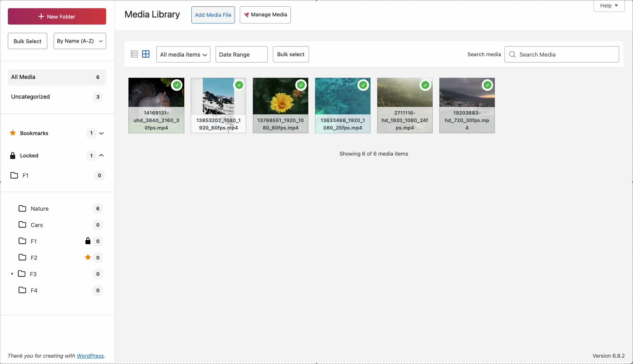Click the Add Media File button
Image resolution: width=633 pixels, height=364 pixels.
213,15
